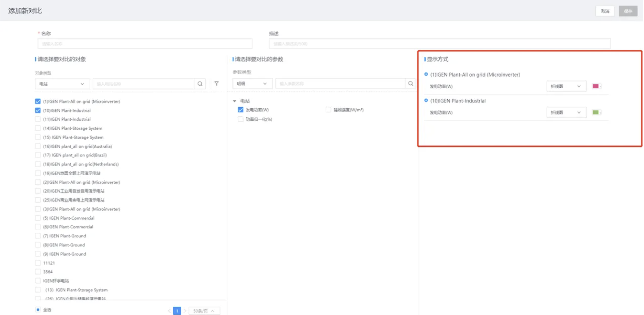Screen dimensions: 644x315
Task: Open chart type dropdown for (1)IGEN Plant-All on grid
Action: (x=566, y=86)
